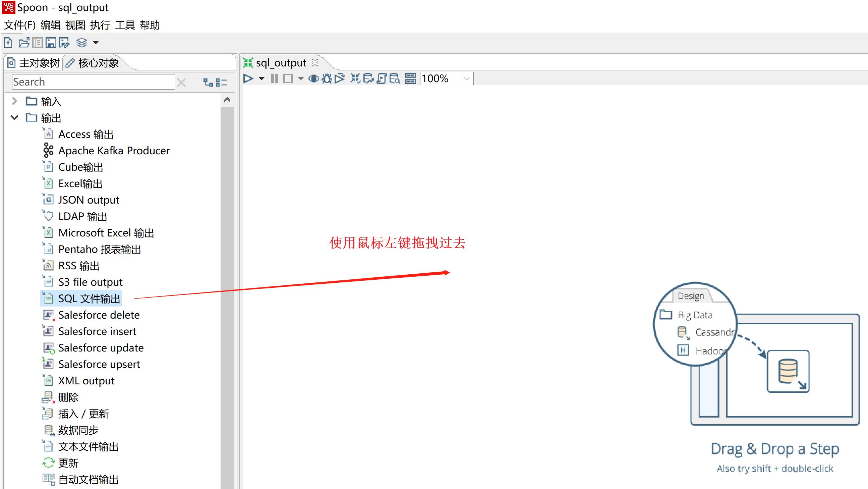
Task: Click the Search input field
Action: [93, 82]
